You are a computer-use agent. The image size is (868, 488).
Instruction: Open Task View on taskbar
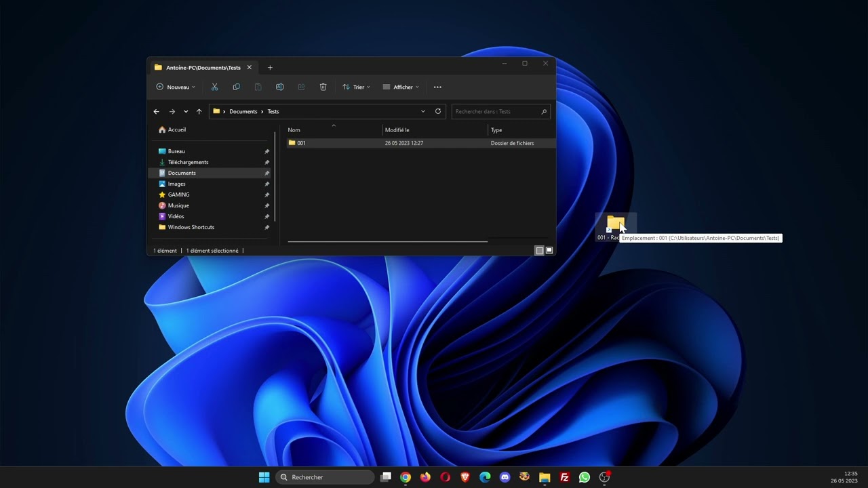click(386, 477)
